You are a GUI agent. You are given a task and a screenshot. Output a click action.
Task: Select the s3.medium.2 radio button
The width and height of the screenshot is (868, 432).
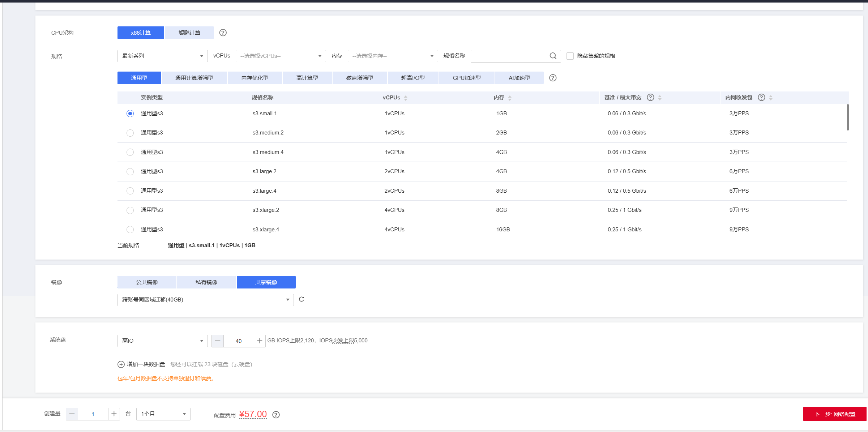click(x=130, y=133)
